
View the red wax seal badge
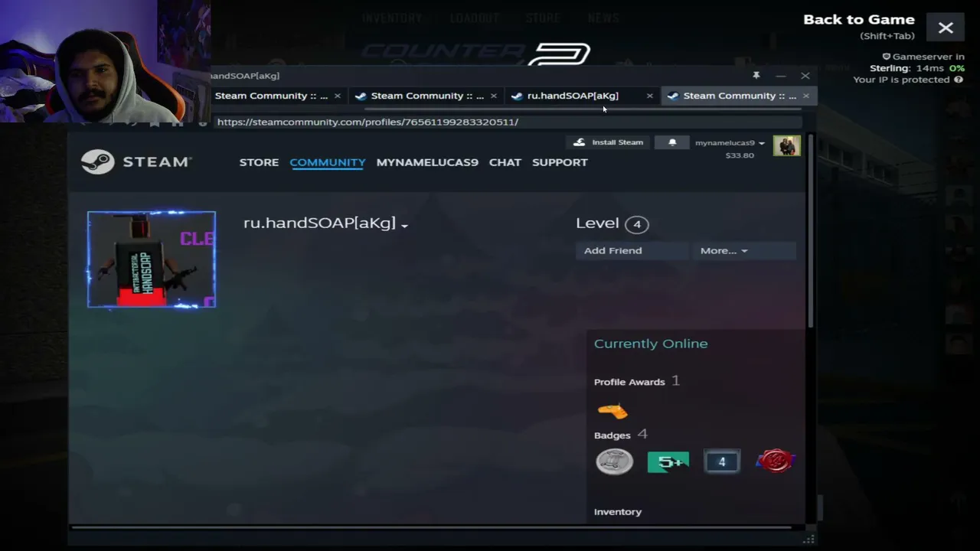[775, 461]
